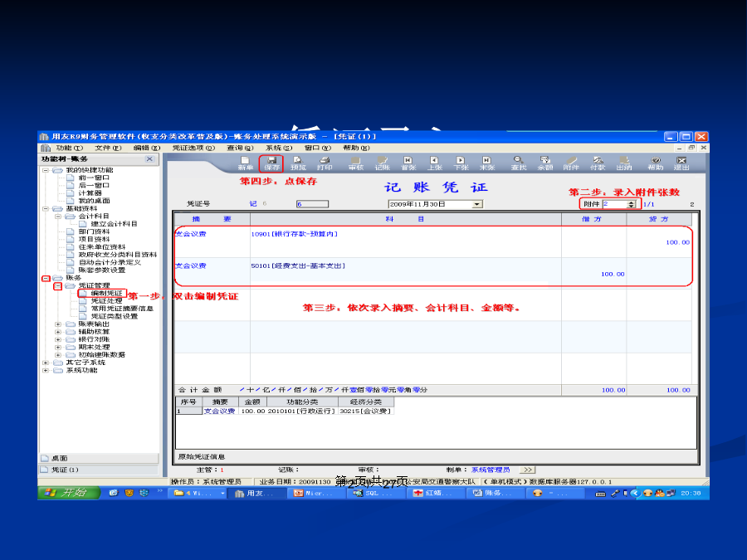Select 常用凭证摘要信息 tree item

pos(123,309)
